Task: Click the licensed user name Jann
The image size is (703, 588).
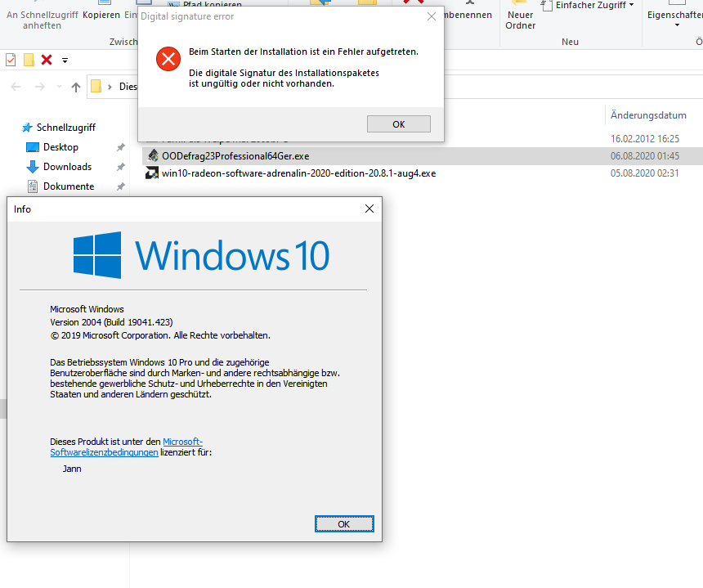Action: pyautogui.click(x=72, y=469)
